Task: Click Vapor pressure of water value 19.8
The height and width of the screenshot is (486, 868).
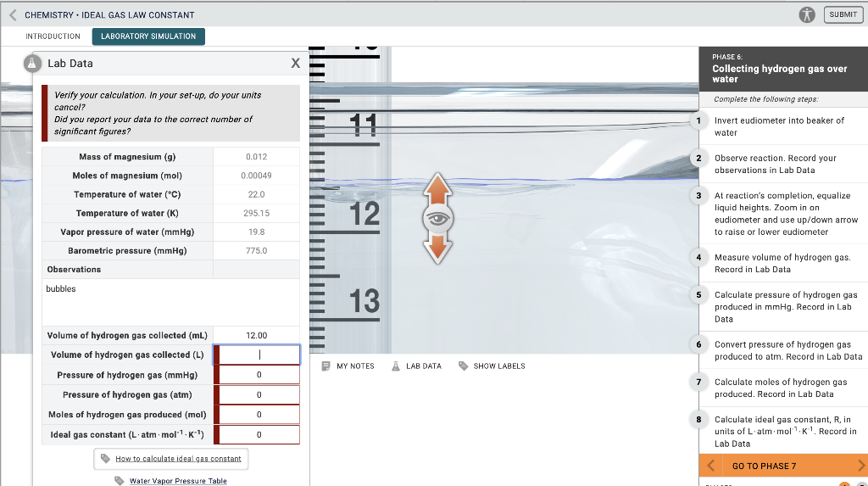Action: click(x=256, y=232)
